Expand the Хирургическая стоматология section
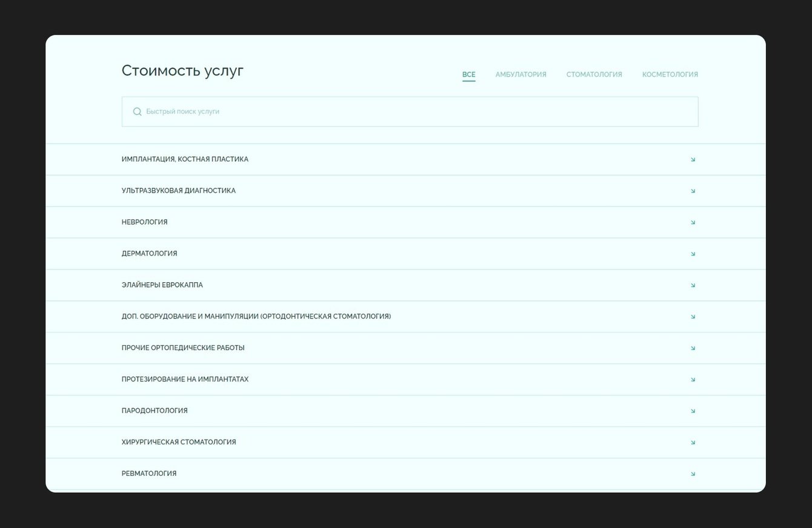Viewport: 812px width, 528px height. (179, 443)
